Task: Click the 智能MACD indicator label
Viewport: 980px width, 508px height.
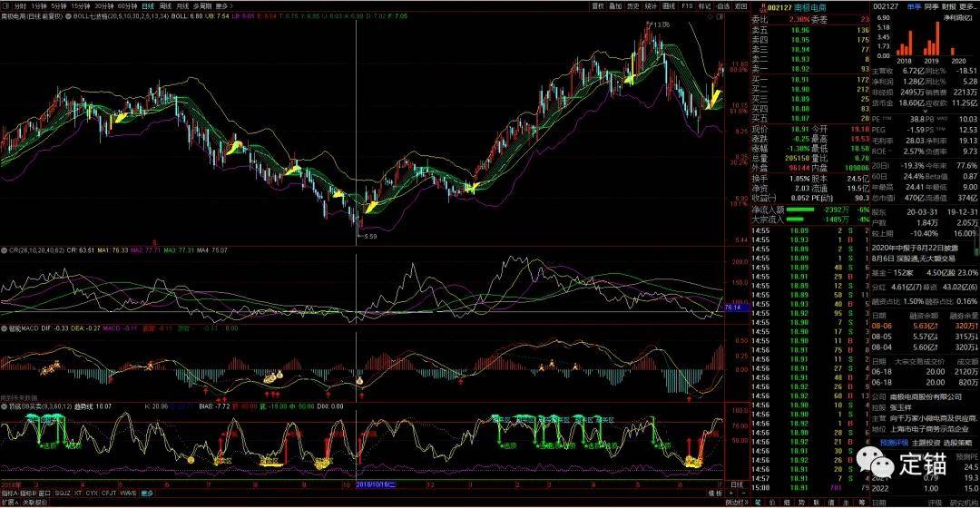Action: tap(24, 328)
